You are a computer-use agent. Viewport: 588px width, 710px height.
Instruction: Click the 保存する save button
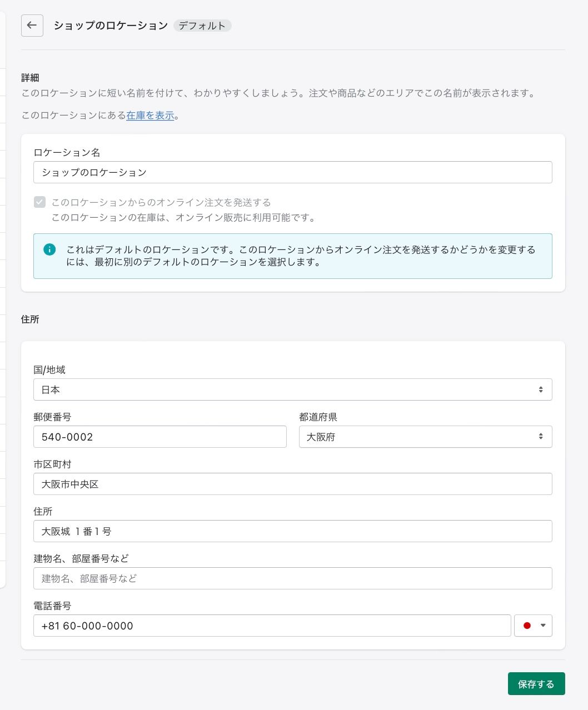coord(536,684)
